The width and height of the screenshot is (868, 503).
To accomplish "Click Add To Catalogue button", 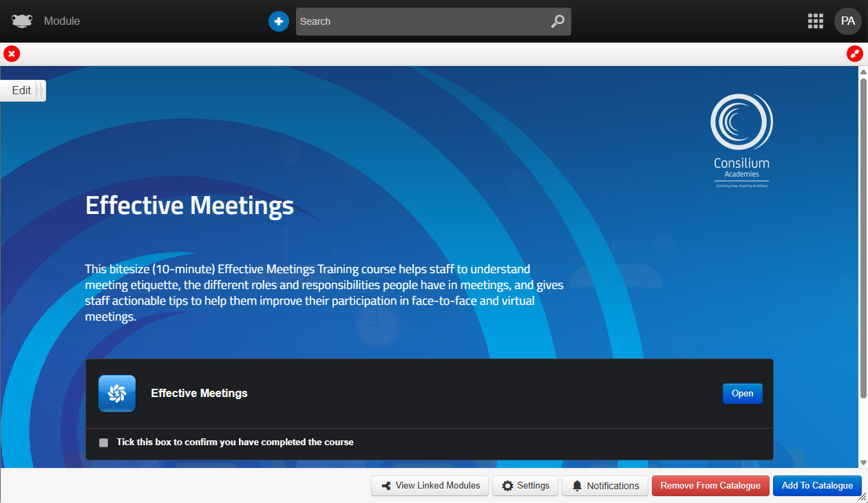I will tap(817, 486).
